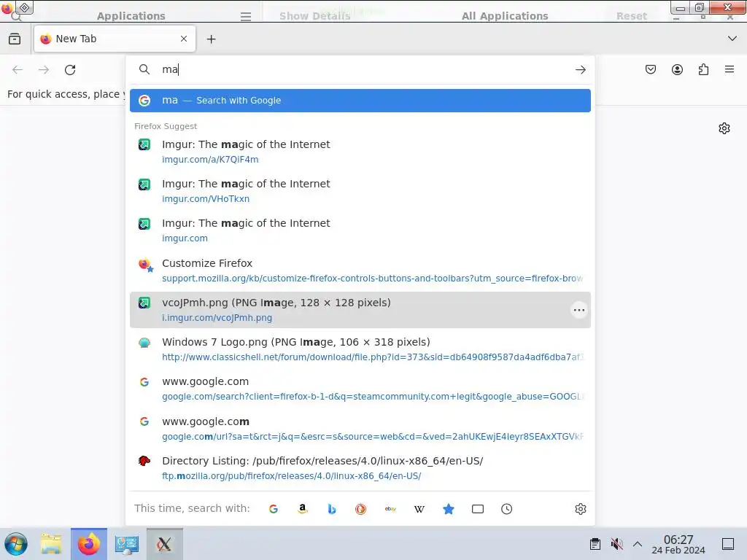Open search settings gear in dropdown
Image resolution: width=747 pixels, height=560 pixels.
pos(580,509)
